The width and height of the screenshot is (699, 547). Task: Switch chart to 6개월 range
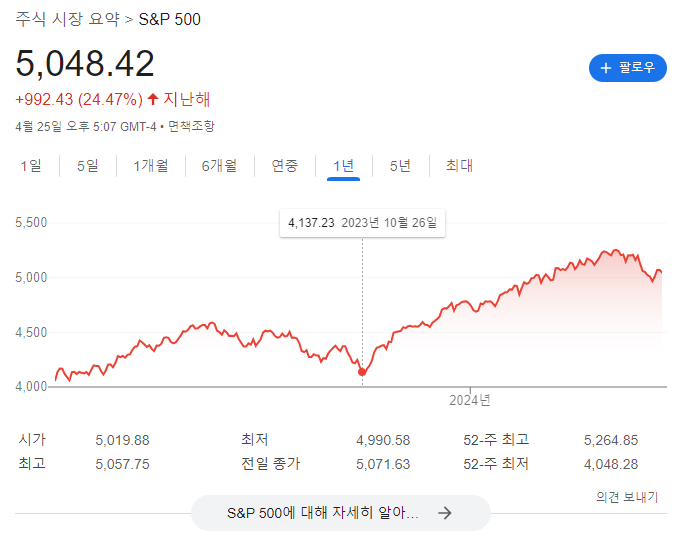pos(219,166)
